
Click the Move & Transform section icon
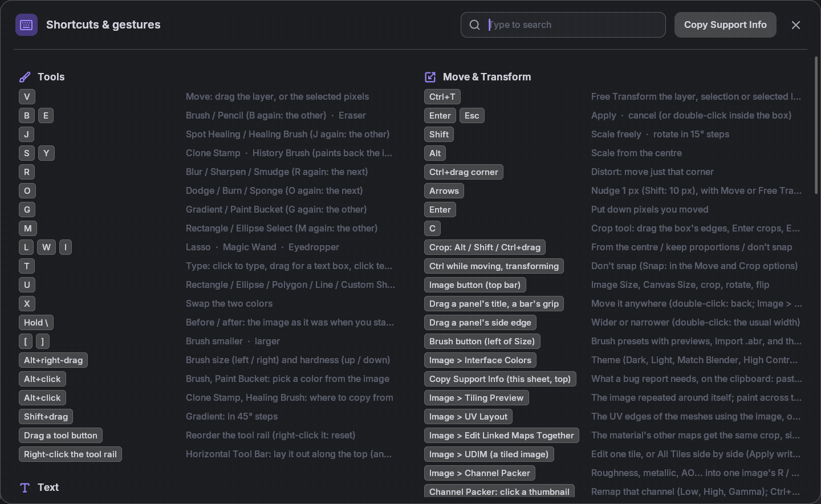(x=430, y=77)
